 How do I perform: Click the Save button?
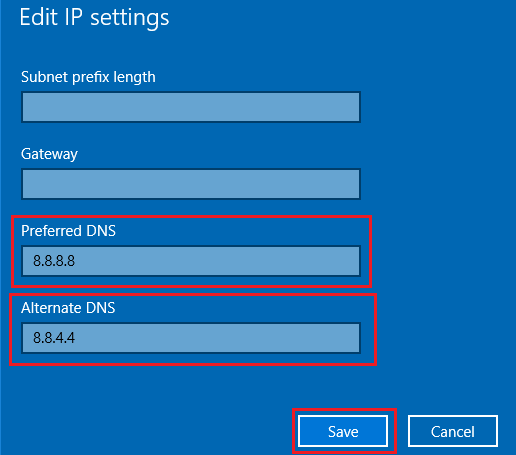[x=343, y=431]
